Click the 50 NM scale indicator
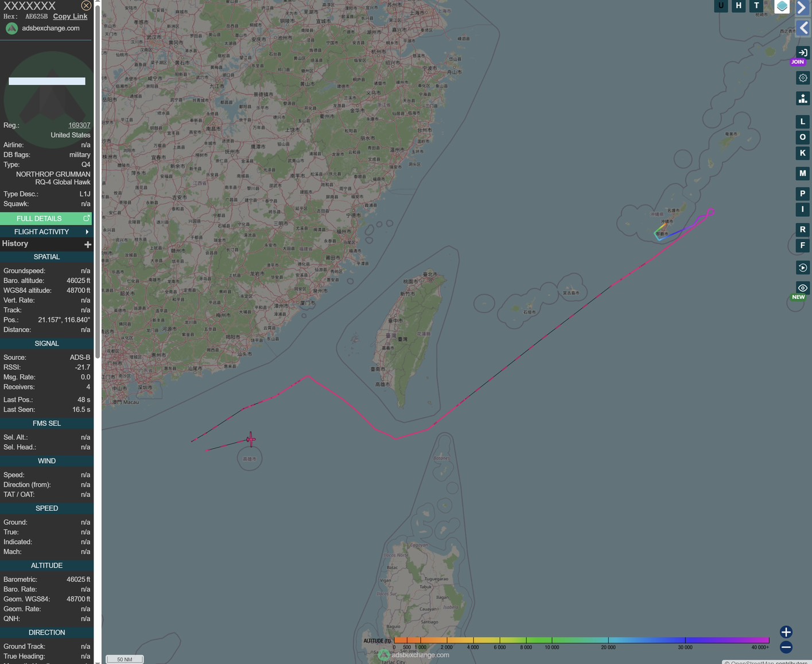 (125, 659)
